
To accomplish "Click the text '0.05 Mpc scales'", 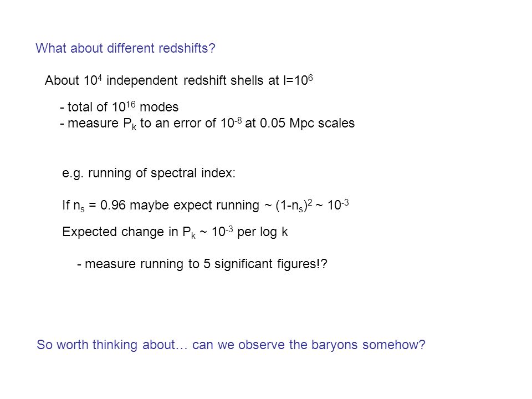I will click(x=308, y=123).
